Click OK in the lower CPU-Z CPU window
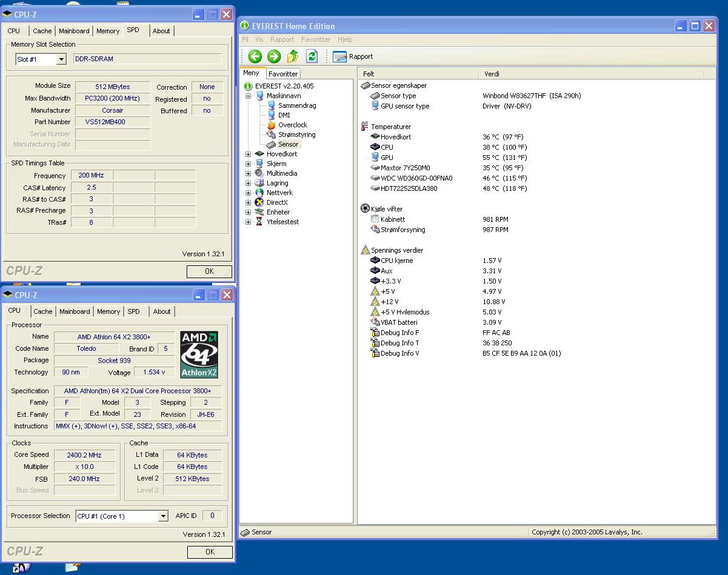 tap(210, 552)
